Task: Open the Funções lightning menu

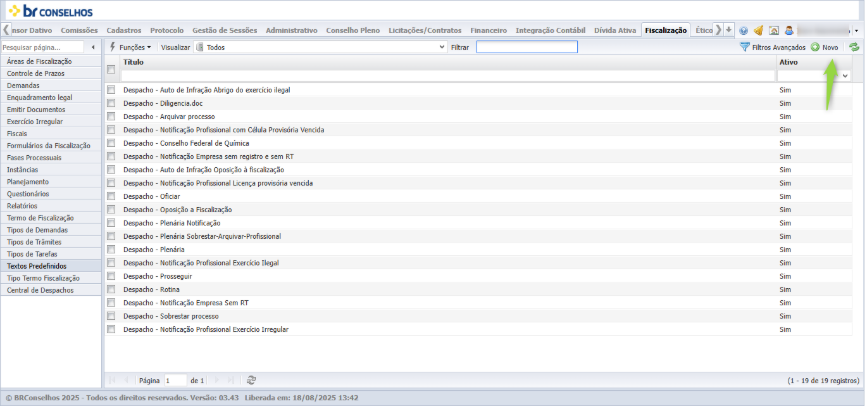Action: pos(130,47)
